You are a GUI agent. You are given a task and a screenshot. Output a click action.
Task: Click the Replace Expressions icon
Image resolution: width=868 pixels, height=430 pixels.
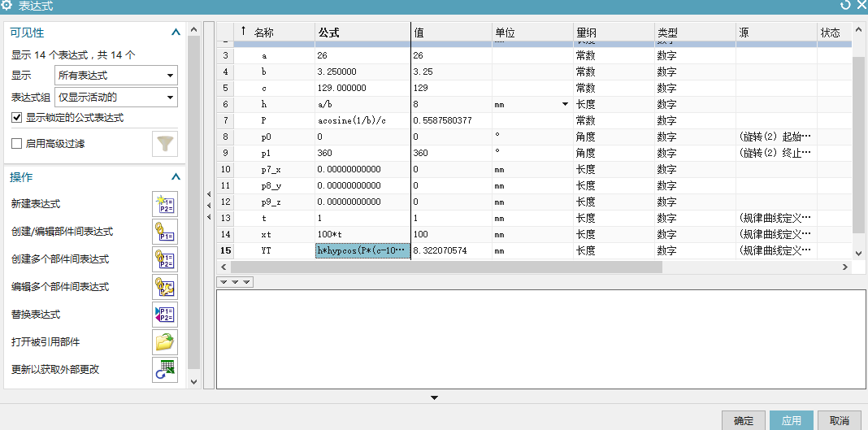coord(165,315)
